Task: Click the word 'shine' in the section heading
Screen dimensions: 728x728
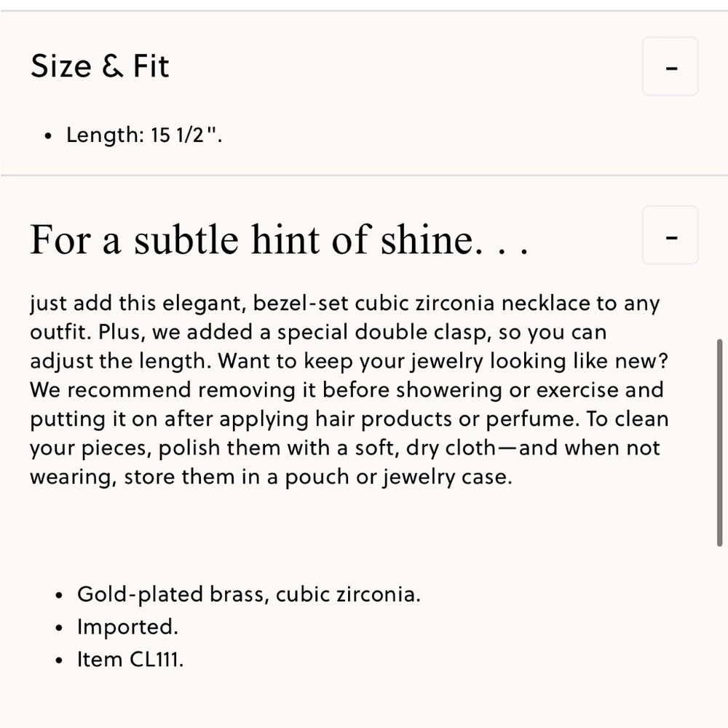Action: click(x=427, y=240)
